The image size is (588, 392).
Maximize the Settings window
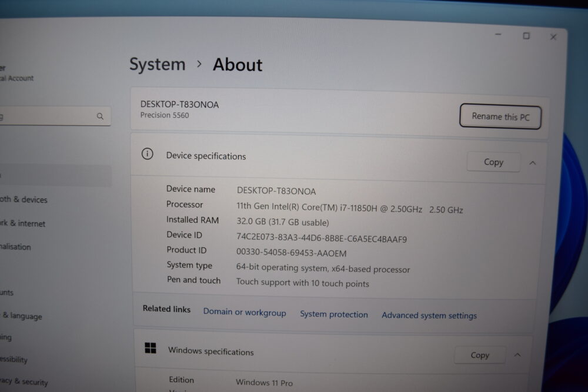coord(526,36)
